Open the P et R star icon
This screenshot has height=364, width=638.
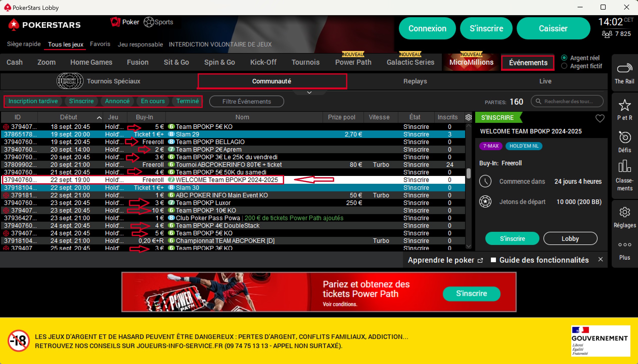pos(625,105)
